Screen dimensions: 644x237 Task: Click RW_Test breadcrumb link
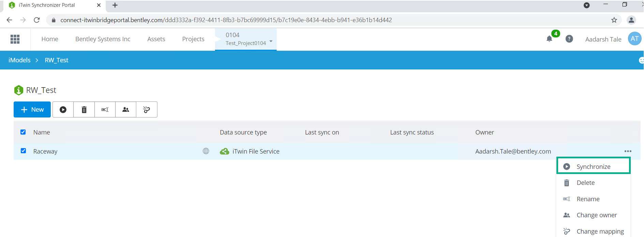point(57,60)
